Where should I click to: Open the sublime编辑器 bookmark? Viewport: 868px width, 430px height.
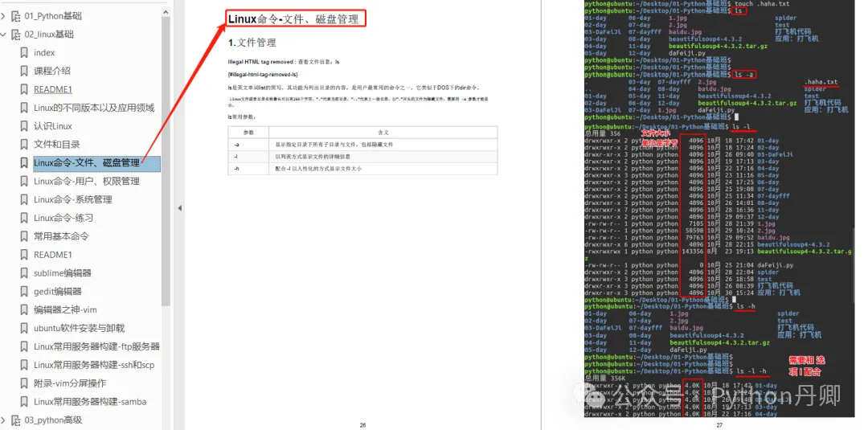tap(63, 272)
